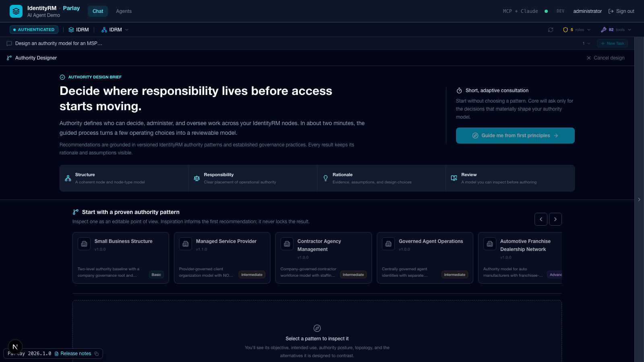Open the 5 roles dropdown
The image size is (644, 362).
[577, 30]
